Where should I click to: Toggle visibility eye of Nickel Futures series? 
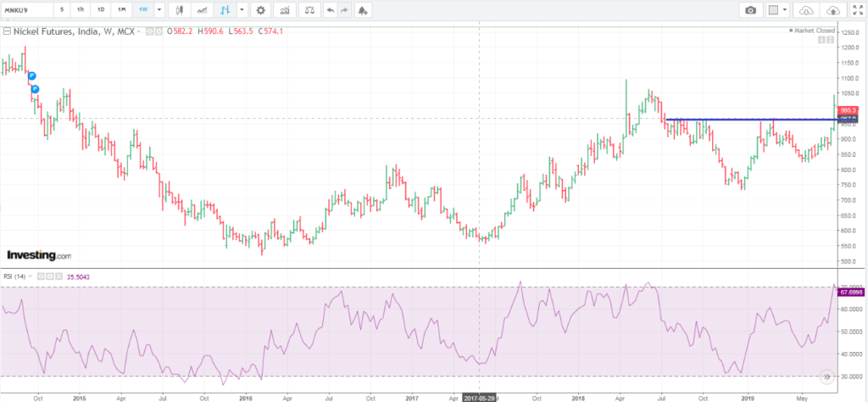tap(149, 32)
